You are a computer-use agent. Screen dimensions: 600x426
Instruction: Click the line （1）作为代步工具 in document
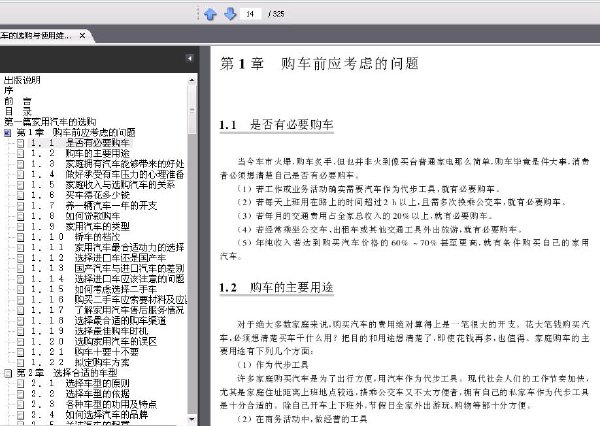pyautogui.click(x=272, y=365)
